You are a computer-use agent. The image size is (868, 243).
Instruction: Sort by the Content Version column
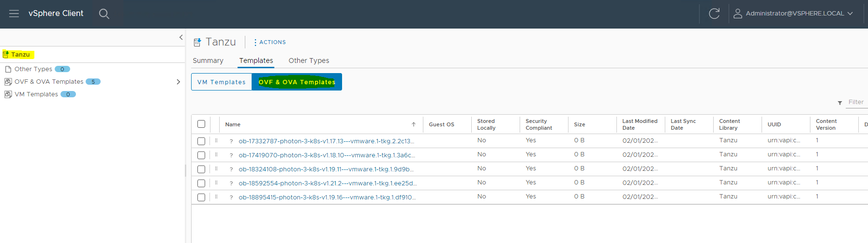click(826, 124)
